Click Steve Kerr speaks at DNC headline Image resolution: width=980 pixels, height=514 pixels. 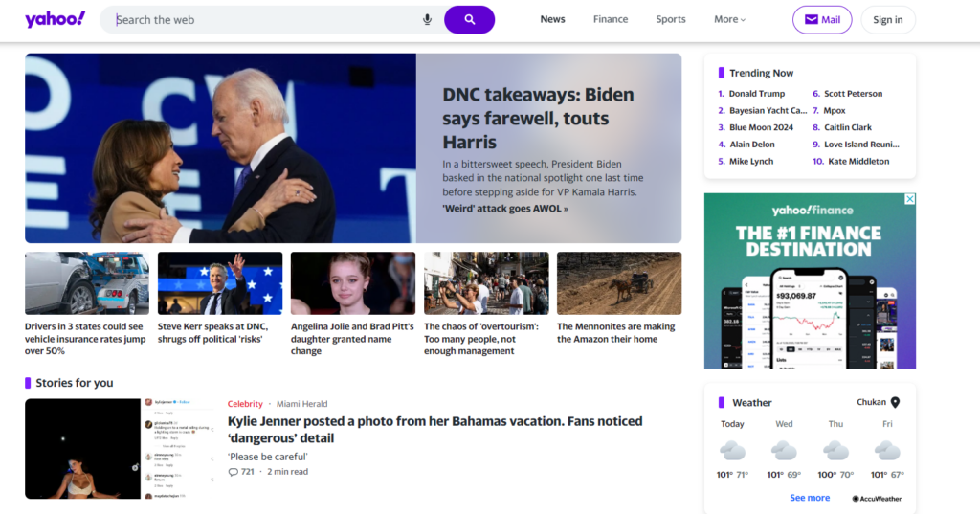pyautogui.click(x=213, y=333)
